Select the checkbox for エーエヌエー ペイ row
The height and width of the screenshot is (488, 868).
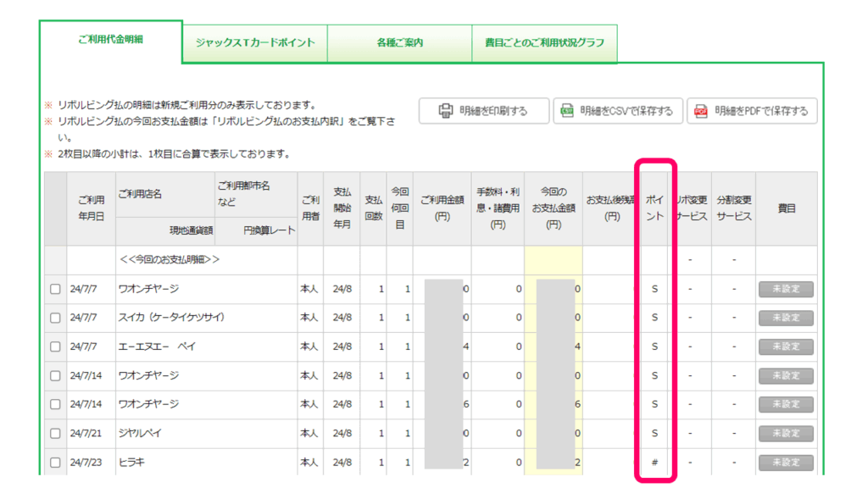[55, 347]
